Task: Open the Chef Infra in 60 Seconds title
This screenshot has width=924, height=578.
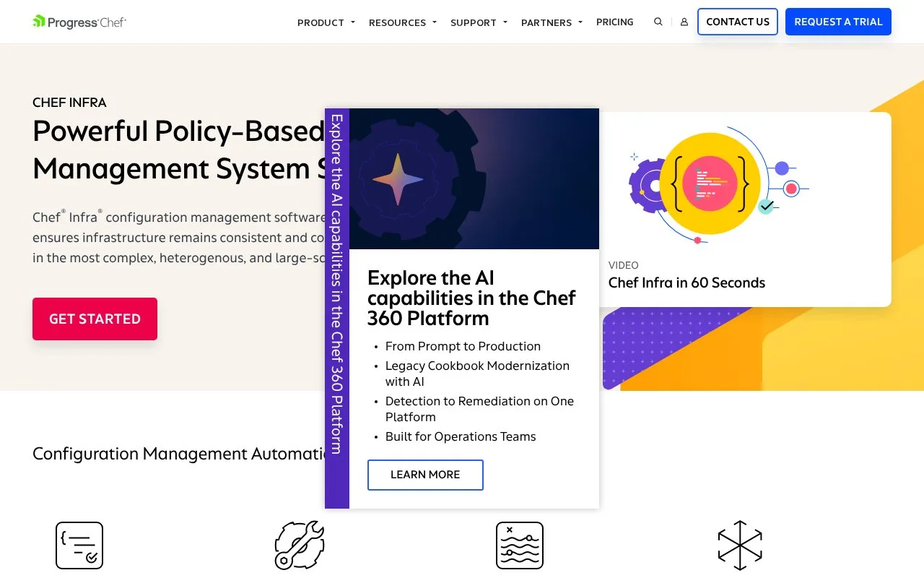Action: 687,282
